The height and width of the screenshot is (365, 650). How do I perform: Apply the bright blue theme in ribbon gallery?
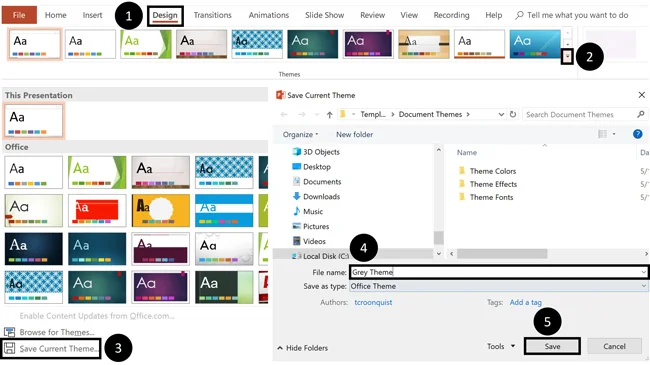click(535, 44)
